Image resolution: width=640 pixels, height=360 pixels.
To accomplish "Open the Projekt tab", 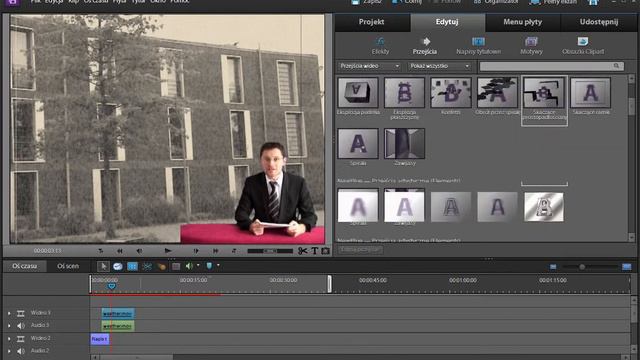I will pyautogui.click(x=371, y=22).
